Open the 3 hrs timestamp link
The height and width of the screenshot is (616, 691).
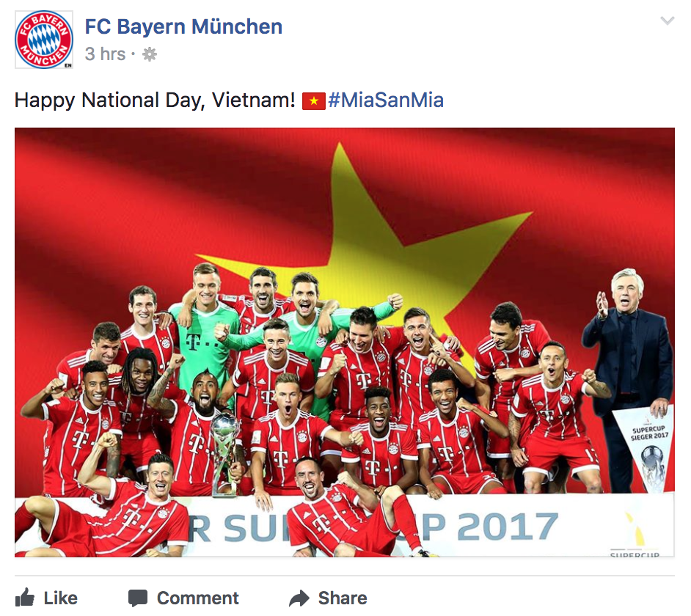coord(105,54)
